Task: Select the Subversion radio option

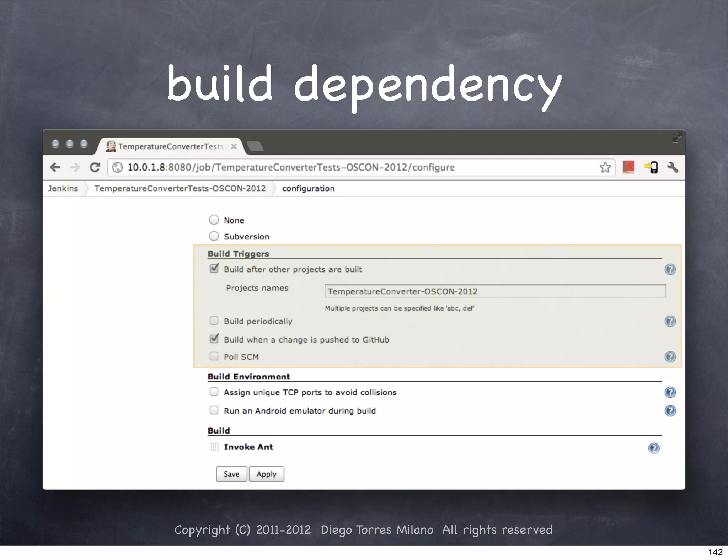Action: point(214,236)
